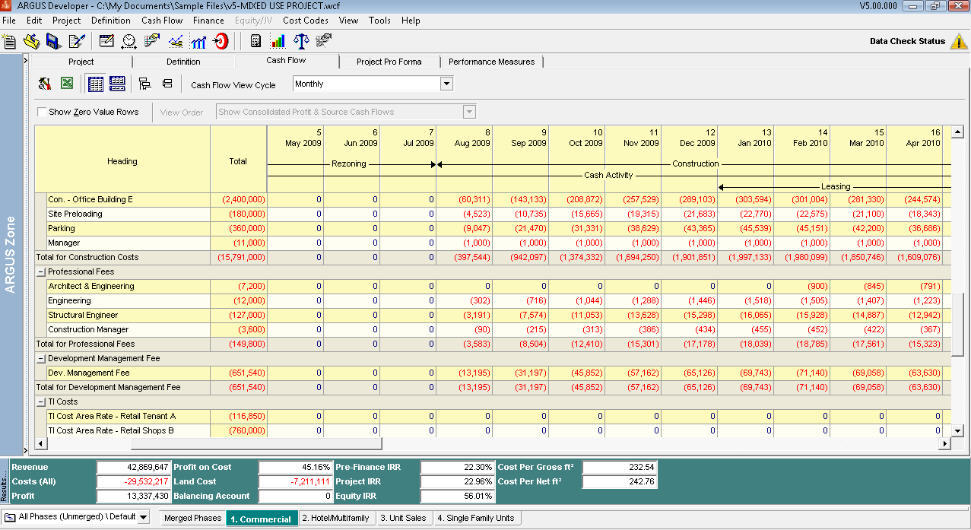Open the Cost Codes menu
971x530 pixels.
click(305, 20)
